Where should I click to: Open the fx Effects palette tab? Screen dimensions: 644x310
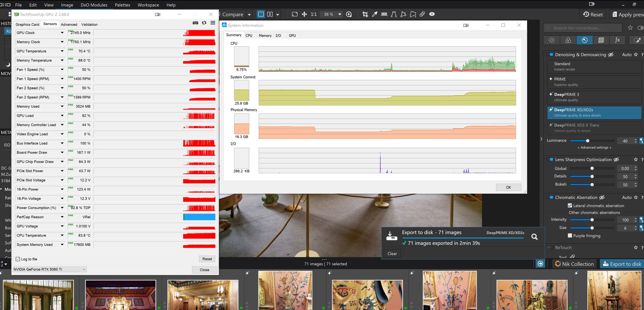coord(617,40)
